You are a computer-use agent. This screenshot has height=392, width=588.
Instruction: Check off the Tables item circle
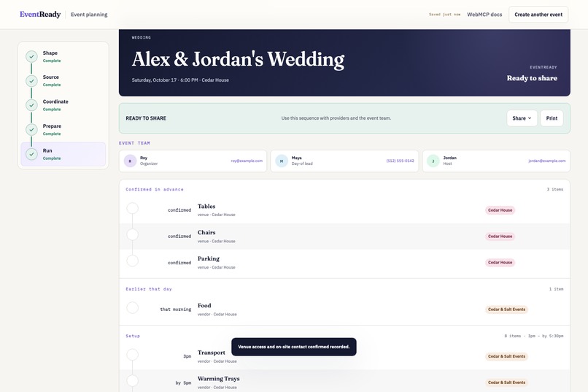coord(132,208)
